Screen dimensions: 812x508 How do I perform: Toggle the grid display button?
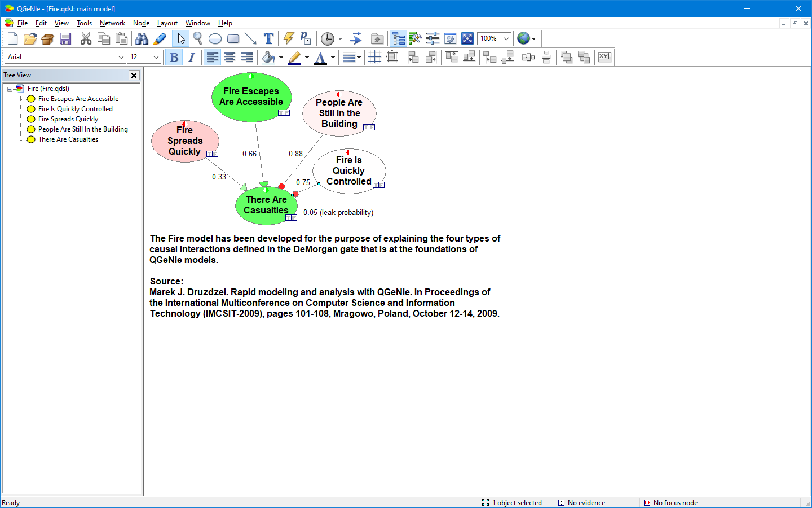click(374, 57)
